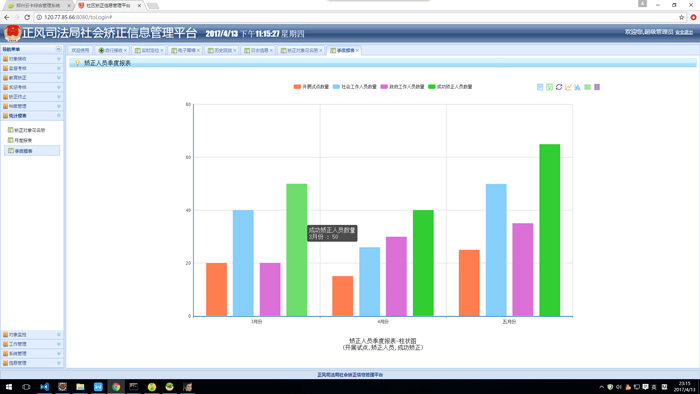This screenshot has height=394, width=700.
Task: Switch to the first Chrome browser tab
Action: [x=39, y=5]
